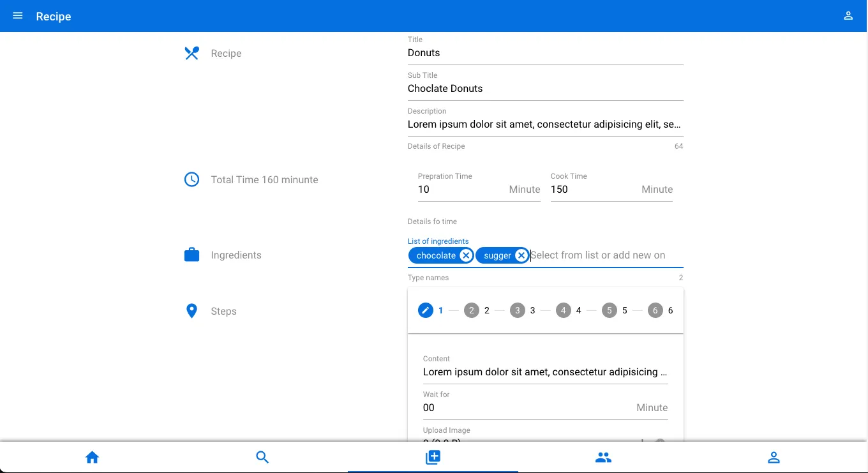Go to step 2 in the stepper
Screen dimensions: 868x473
[477, 310]
